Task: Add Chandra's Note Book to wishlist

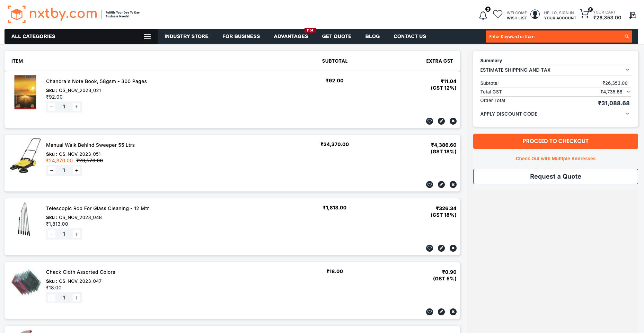Action: point(430,121)
